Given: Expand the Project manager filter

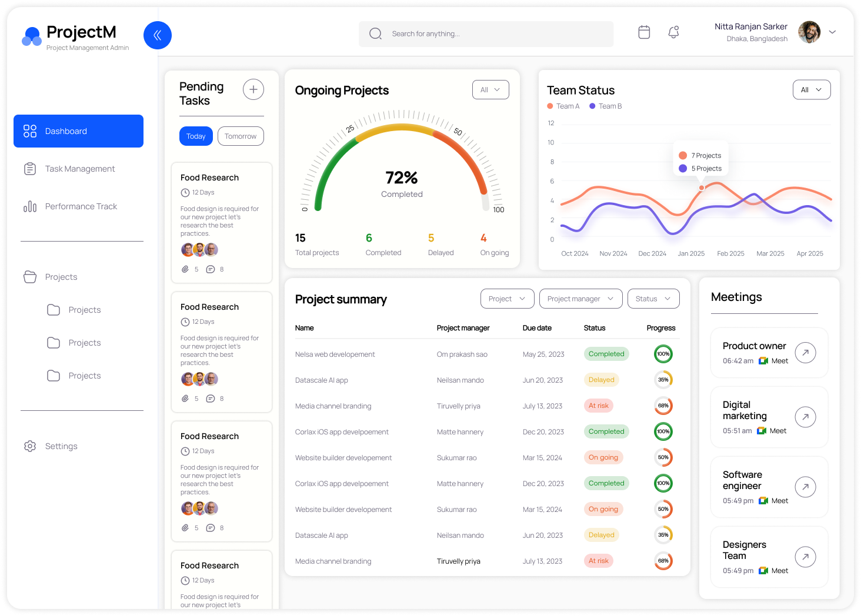Looking at the screenshot, I should click(x=580, y=299).
